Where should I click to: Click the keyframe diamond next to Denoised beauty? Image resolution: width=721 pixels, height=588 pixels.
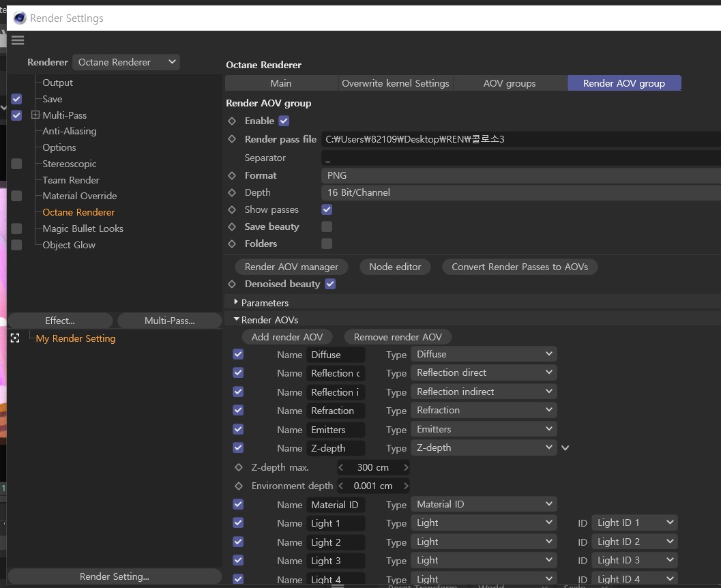tap(232, 284)
